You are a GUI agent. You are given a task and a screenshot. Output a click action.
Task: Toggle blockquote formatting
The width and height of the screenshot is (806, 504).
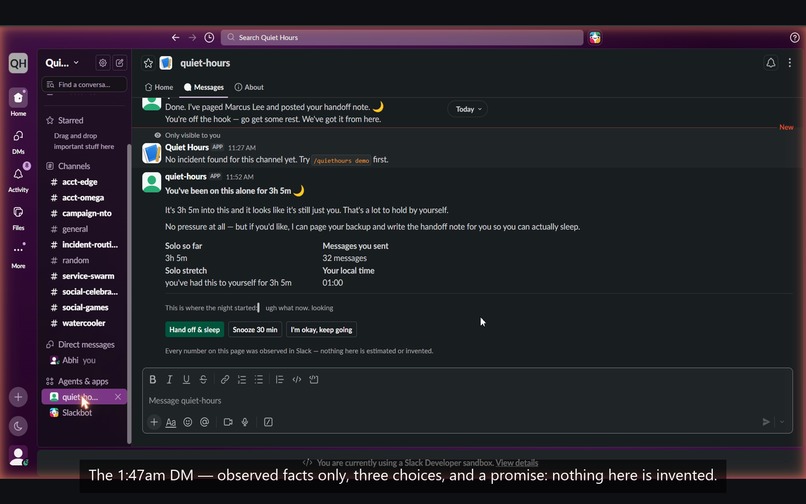[279, 380]
